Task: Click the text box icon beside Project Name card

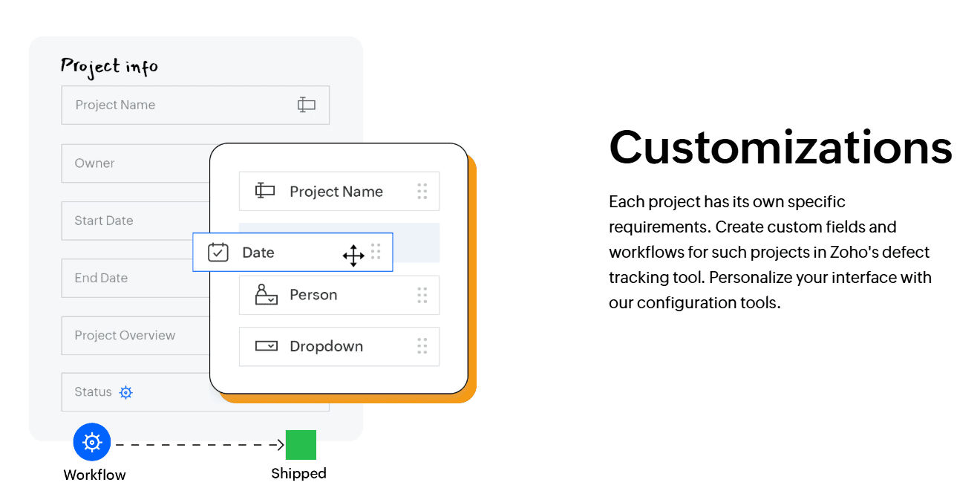Action: point(265,191)
